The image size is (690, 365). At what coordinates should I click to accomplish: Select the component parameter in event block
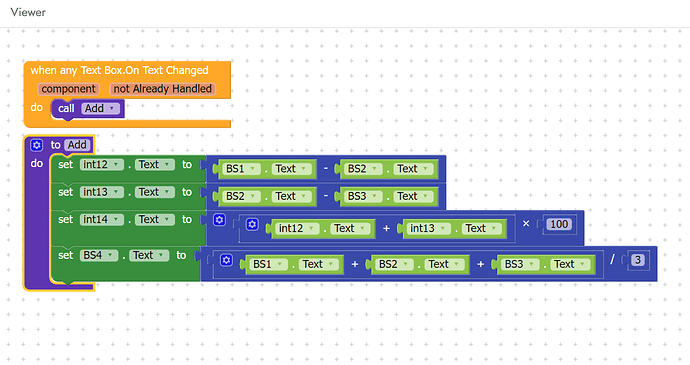(69, 89)
